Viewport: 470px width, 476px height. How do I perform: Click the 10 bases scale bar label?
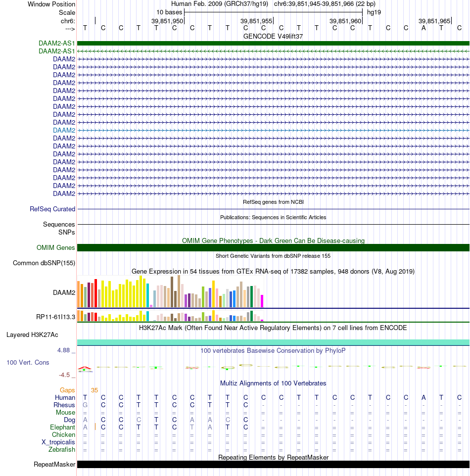pos(169,12)
